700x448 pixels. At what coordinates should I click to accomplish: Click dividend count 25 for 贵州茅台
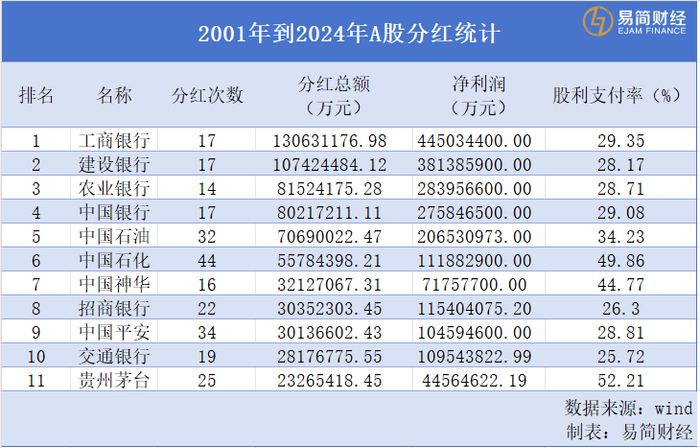pos(207,381)
